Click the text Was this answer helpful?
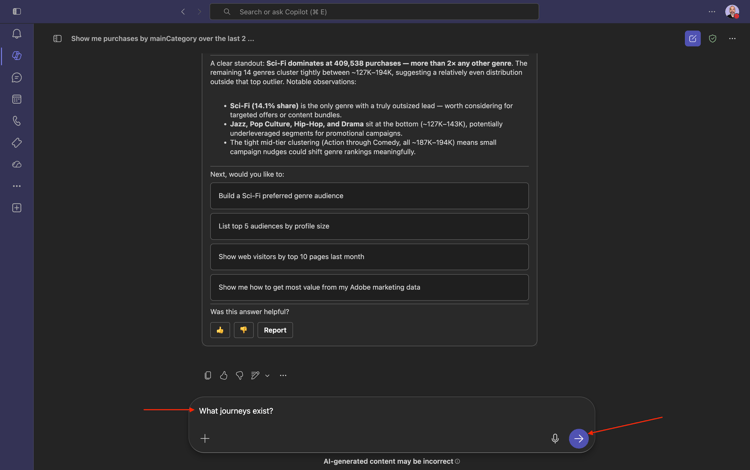 pyautogui.click(x=250, y=312)
